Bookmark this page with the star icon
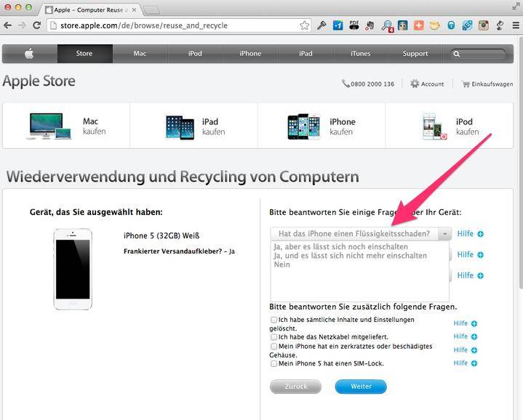The width and height of the screenshot is (523, 420). pos(304,25)
